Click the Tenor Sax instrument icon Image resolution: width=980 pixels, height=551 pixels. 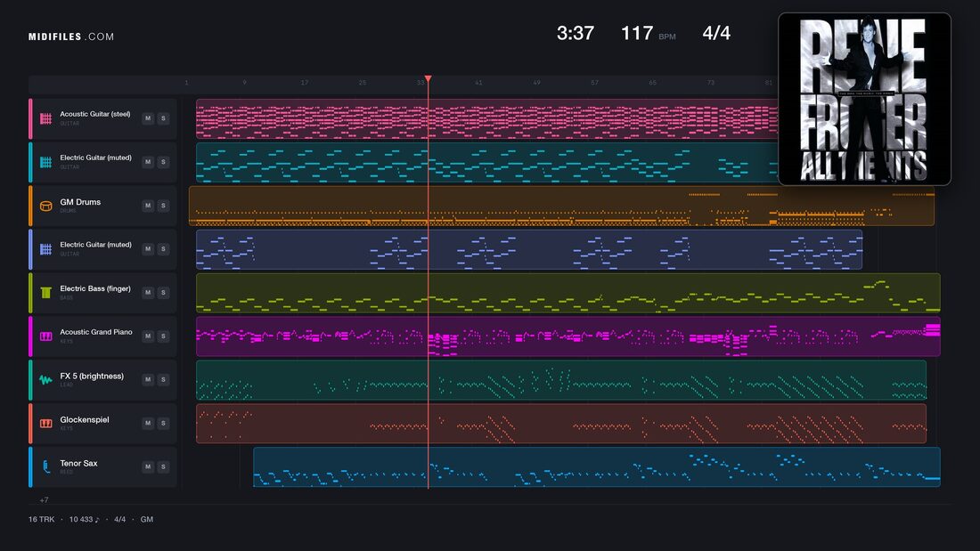click(x=45, y=466)
